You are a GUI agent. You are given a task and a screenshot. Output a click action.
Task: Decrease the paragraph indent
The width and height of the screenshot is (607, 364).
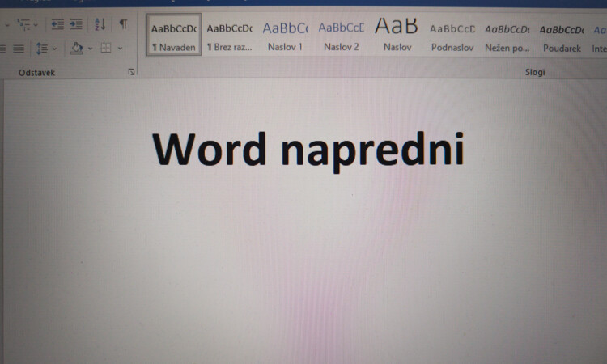click(57, 25)
